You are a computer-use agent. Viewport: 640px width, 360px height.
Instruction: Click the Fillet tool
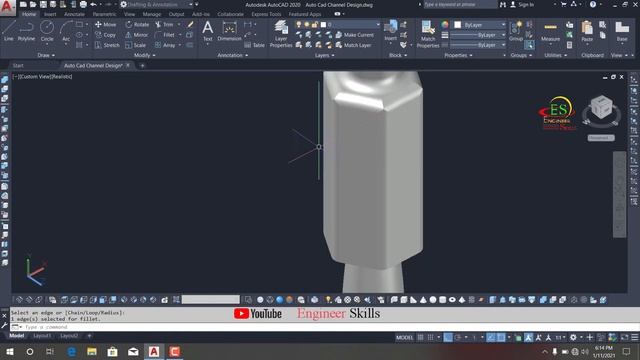click(165, 35)
